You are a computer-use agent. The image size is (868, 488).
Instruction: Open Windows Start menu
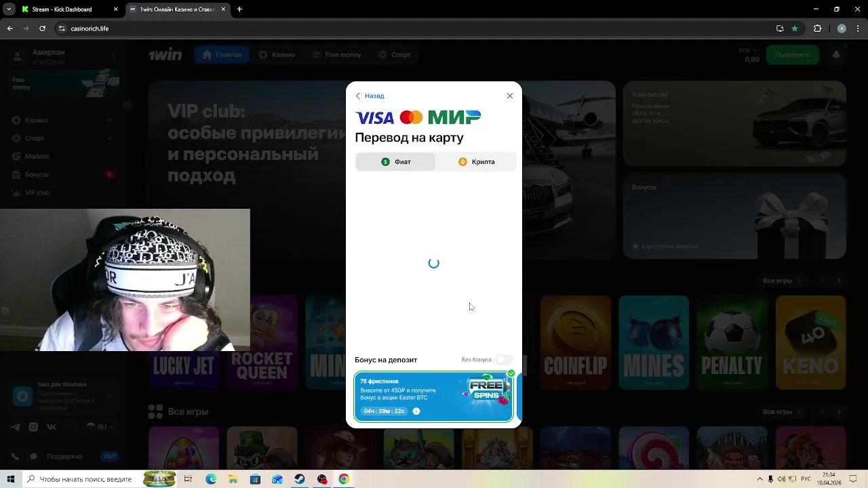pyautogui.click(x=10, y=479)
